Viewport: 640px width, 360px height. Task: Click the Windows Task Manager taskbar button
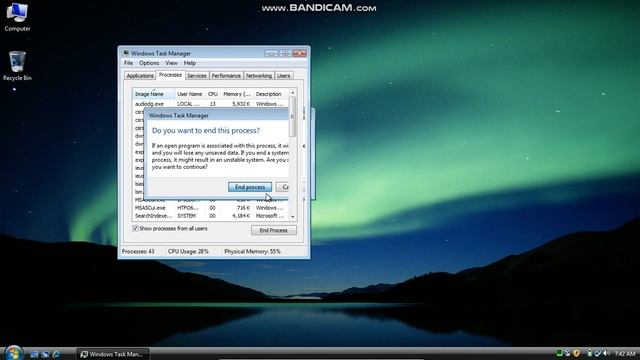tap(112, 354)
